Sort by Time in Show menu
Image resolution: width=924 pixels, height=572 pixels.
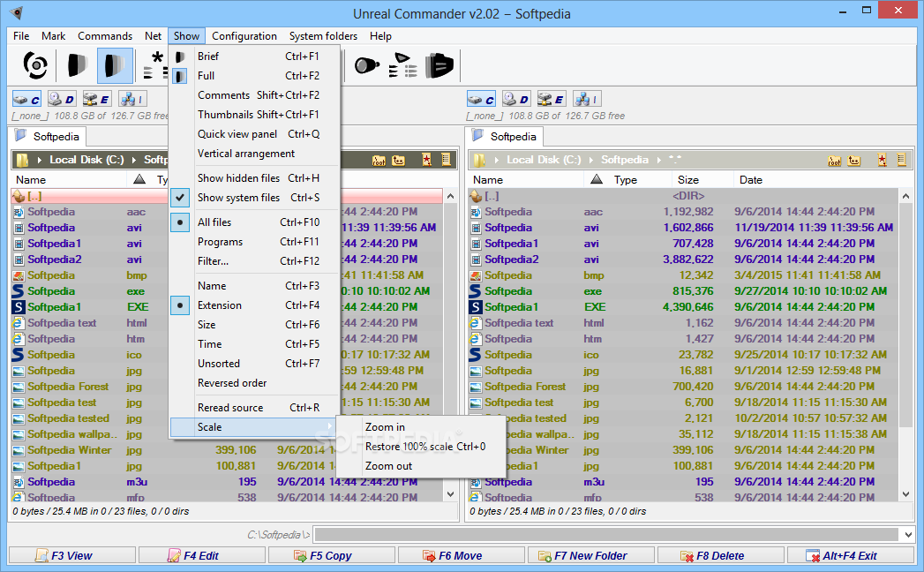pyautogui.click(x=254, y=344)
